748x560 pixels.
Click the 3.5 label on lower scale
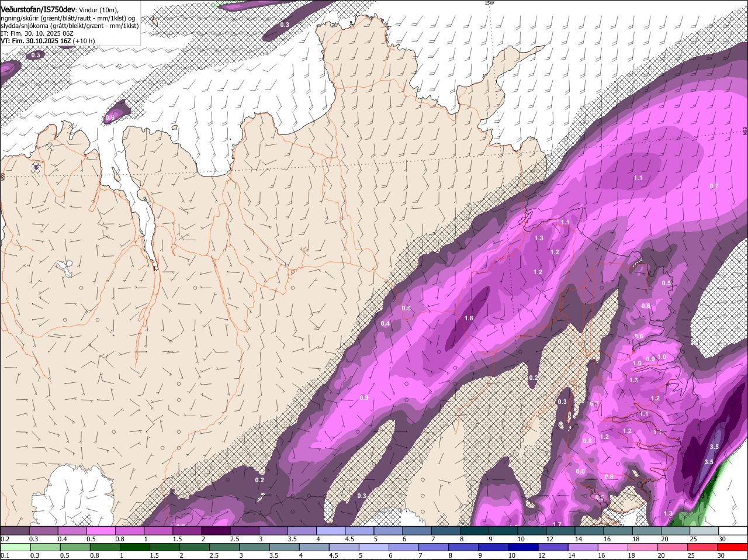[273, 555]
